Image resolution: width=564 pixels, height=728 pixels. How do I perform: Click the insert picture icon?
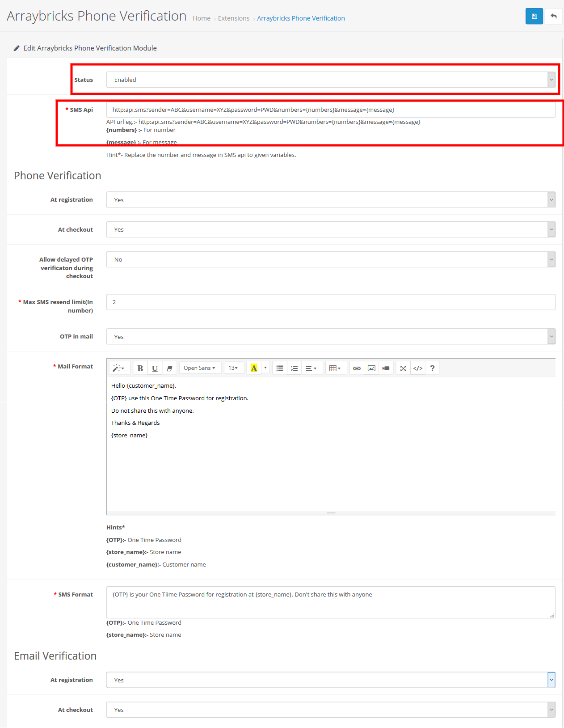click(371, 368)
